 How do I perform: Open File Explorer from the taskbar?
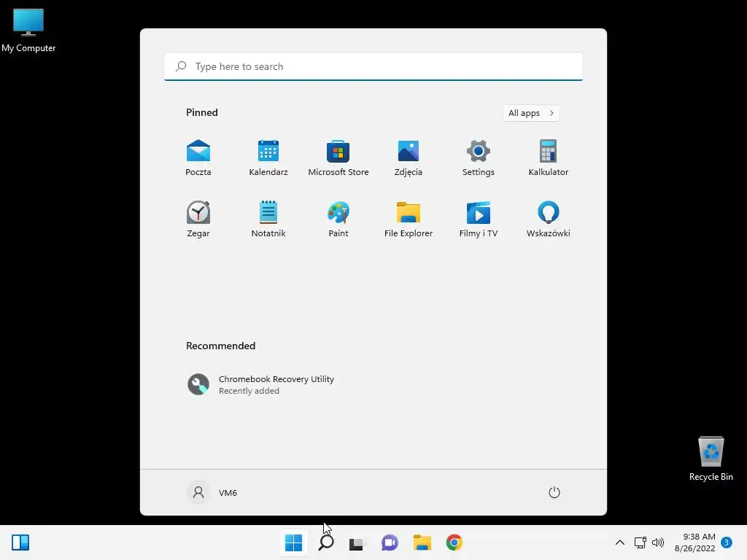tap(422, 542)
